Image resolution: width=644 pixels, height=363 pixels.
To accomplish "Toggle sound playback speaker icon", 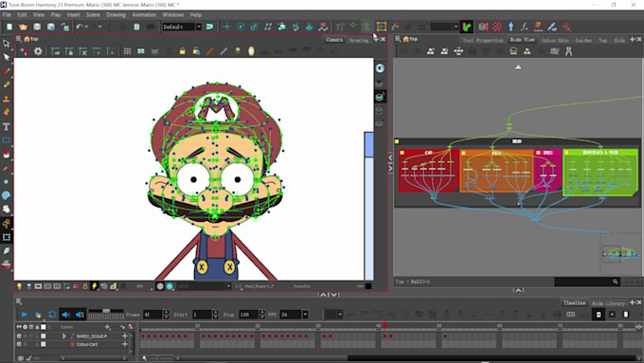I will coord(65,315).
